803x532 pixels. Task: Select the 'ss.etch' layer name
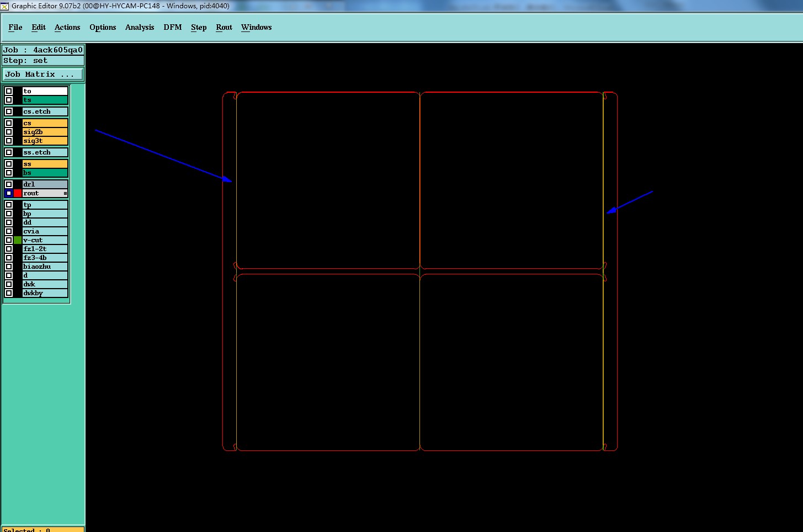coord(45,152)
